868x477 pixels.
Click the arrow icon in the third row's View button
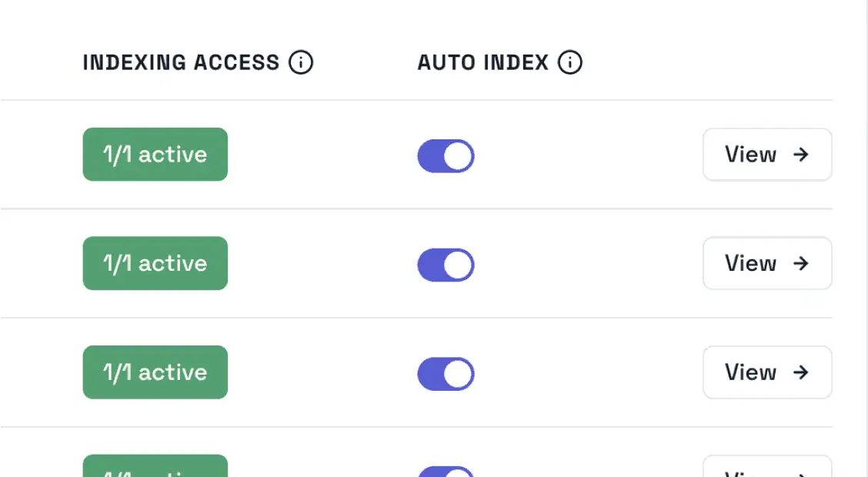click(x=802, y=372)
